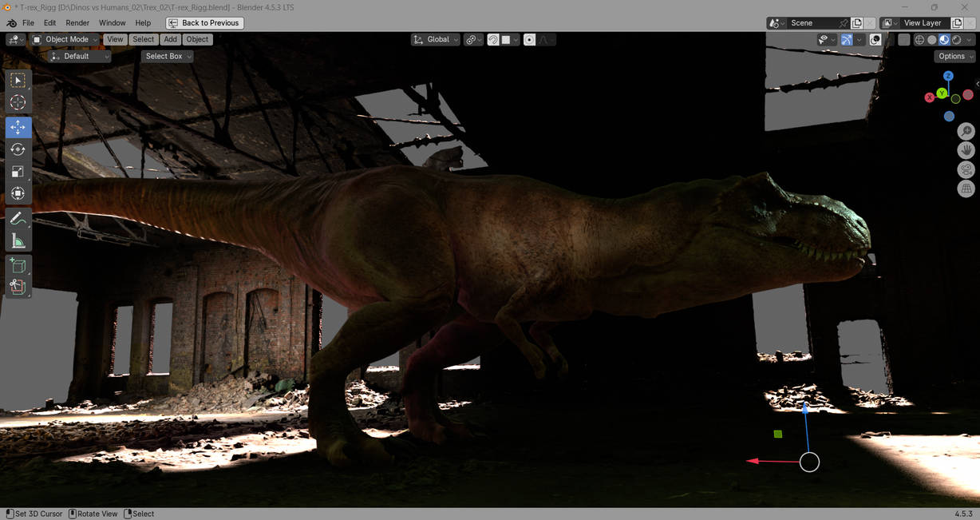
Task: Select the Measure tool
Action: 18,240
